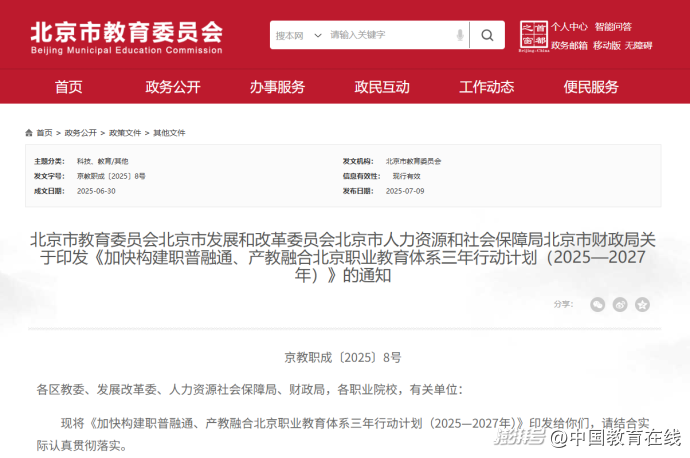The height and width of the screenshot is (458, 690).
Task: Click the 北京市教育委员会 site logo
Action: pos(126,35)
